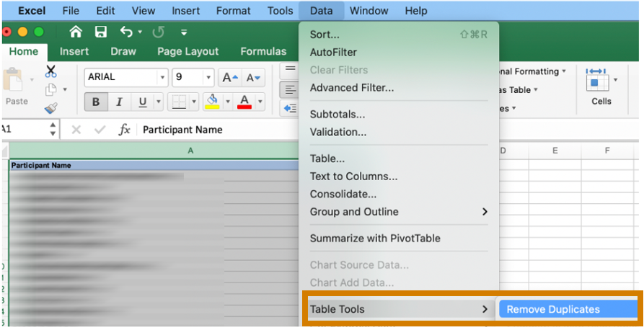The height and width of the screenshot is (330, 644).
Task: Open the Fill Color dropdown arrow
Action: click(x=228, y=102)
